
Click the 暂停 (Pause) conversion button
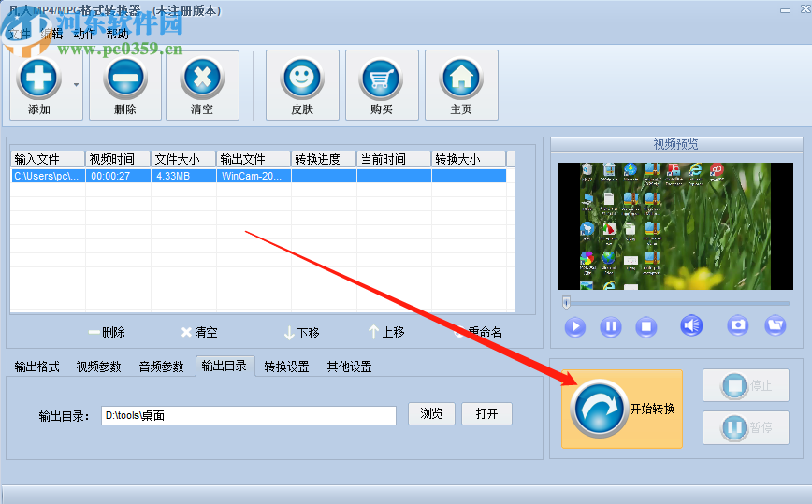746,428
